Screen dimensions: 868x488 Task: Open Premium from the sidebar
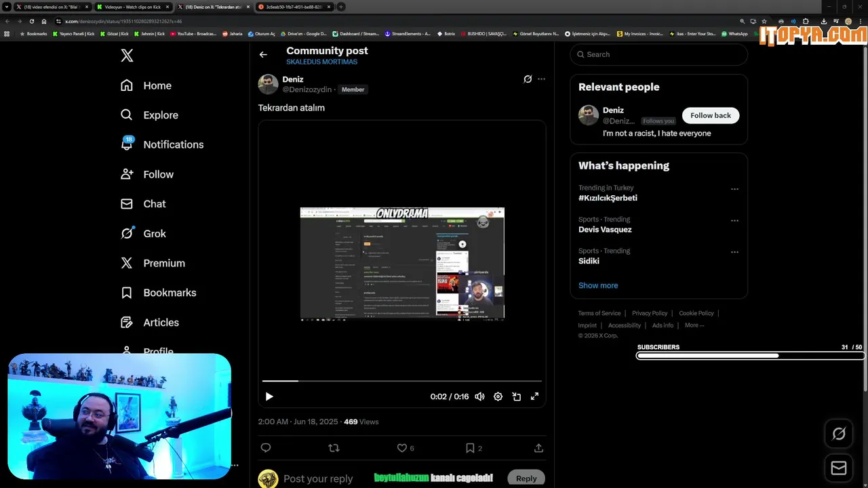pos(152,263)
